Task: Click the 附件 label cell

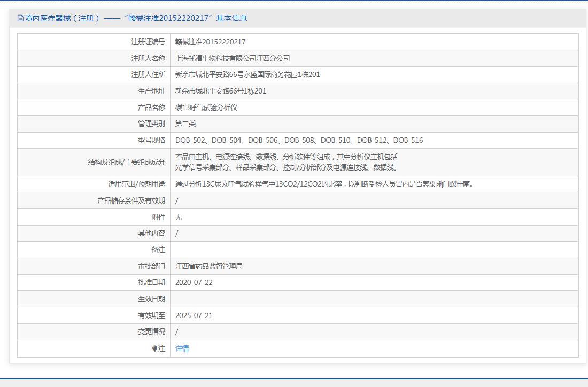Action: coord(94,217)
